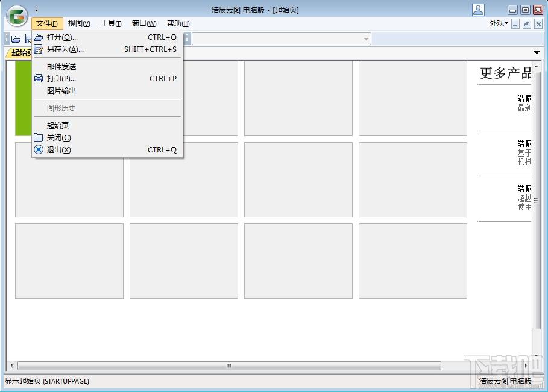Open the quick access customize arrow
The height and width of the screenshot is (392, 548).
click(36, 10)
